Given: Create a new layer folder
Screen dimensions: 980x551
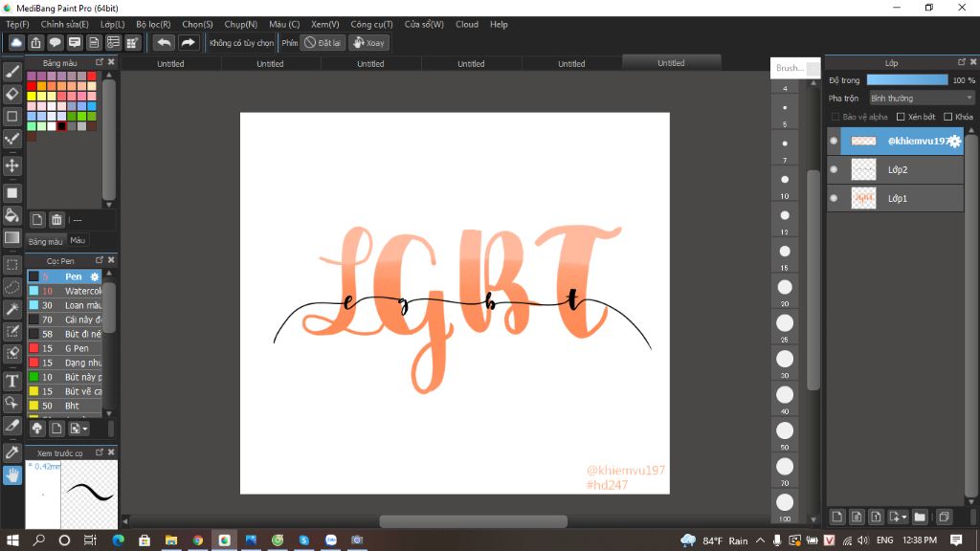Looking at the screenshot, I should pos(920,517).
